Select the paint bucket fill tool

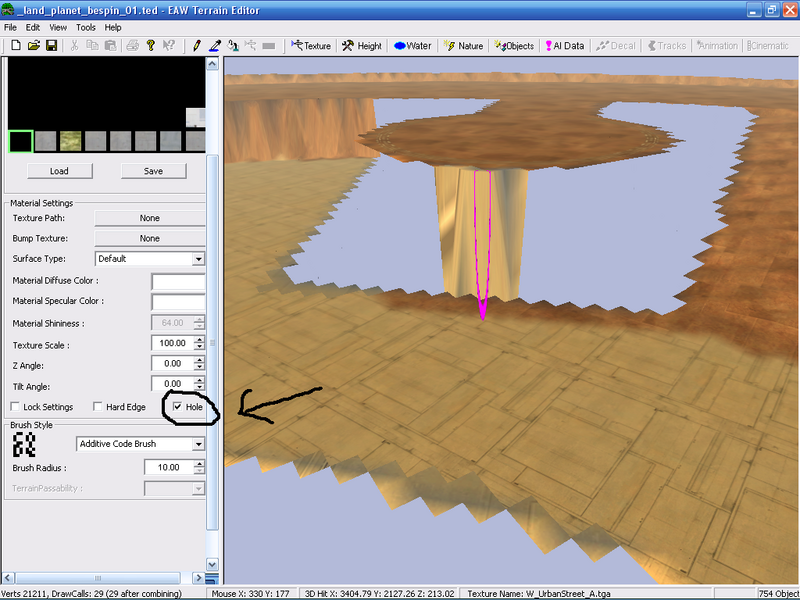pos(233,45)
